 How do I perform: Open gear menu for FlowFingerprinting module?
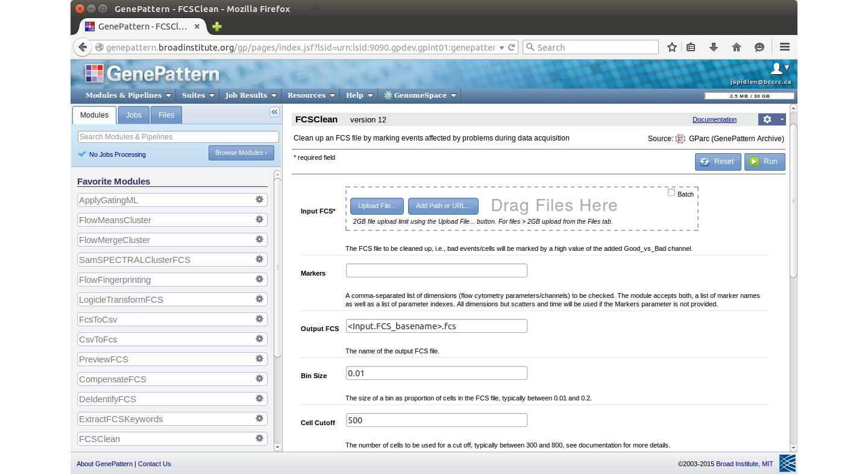coord(259,279)
